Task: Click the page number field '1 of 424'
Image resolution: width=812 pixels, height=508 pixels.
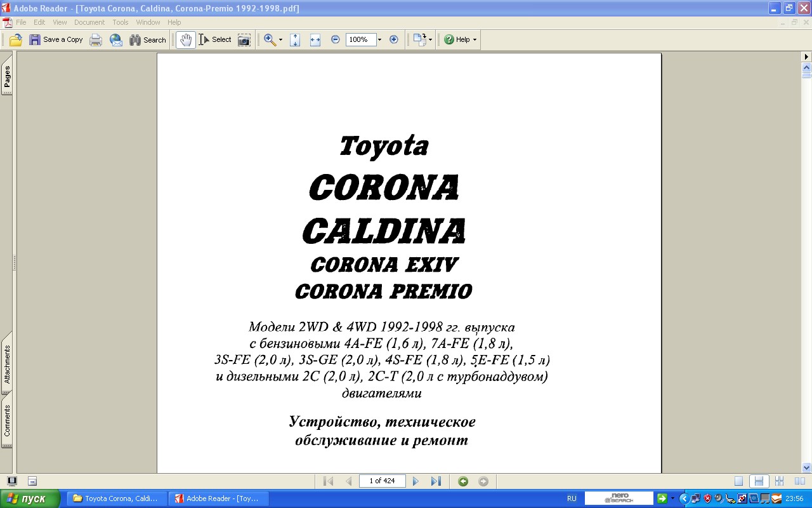Action: point(383,481)
